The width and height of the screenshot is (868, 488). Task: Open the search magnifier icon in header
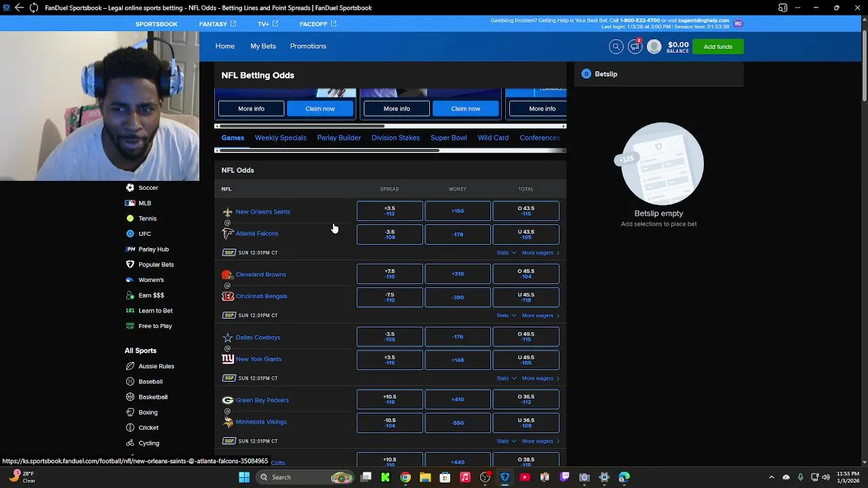tap(616, 46)
